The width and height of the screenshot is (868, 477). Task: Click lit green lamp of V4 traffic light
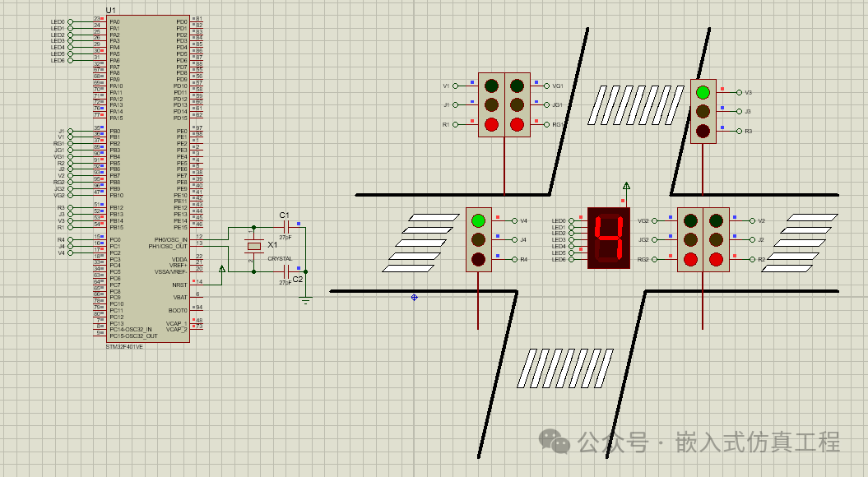click(478, 220)
